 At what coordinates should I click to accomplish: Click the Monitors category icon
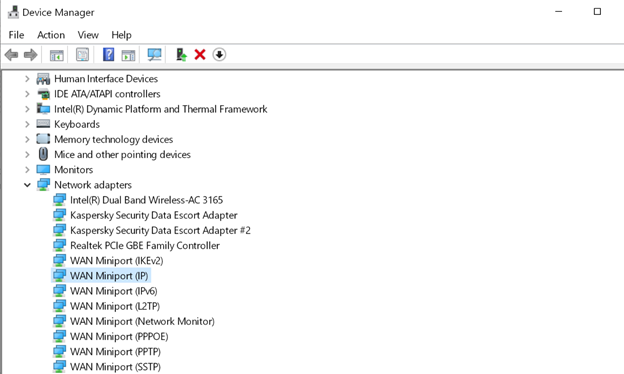tap(43, 169)
